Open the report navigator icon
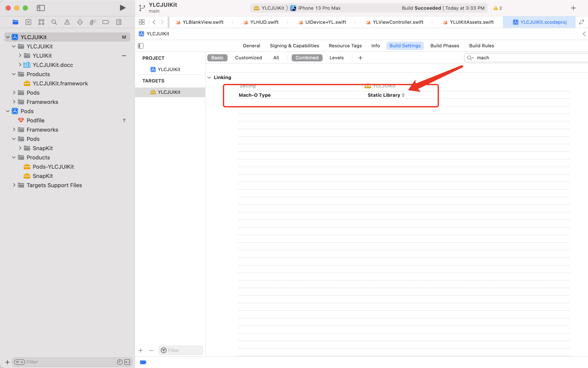The image size is (588, 368). 119,22
